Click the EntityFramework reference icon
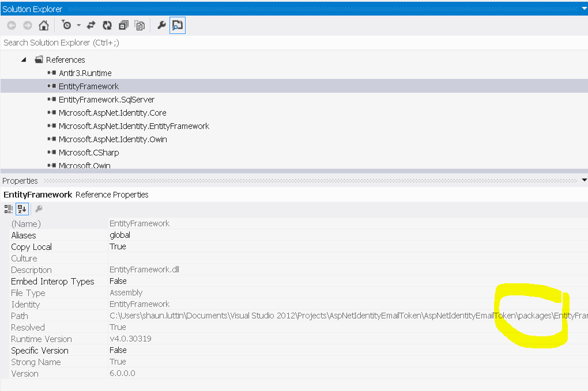The image size is (588, 391). click(52, 86)
